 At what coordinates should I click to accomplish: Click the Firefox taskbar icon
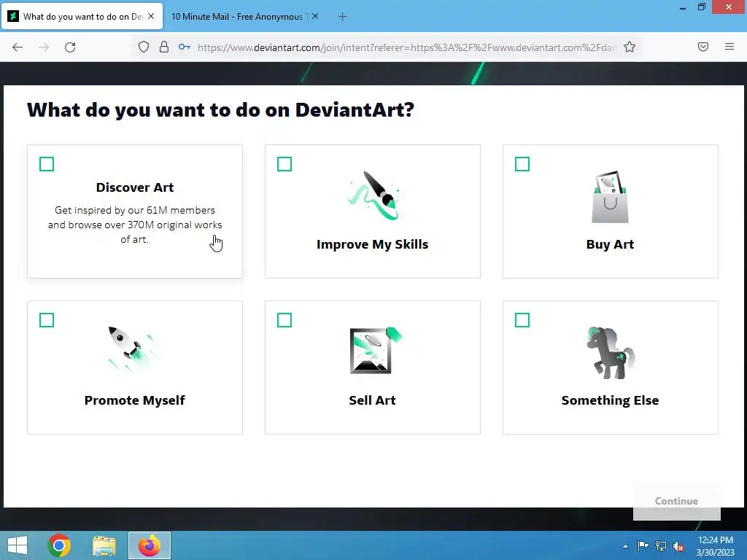coord(149,545)
